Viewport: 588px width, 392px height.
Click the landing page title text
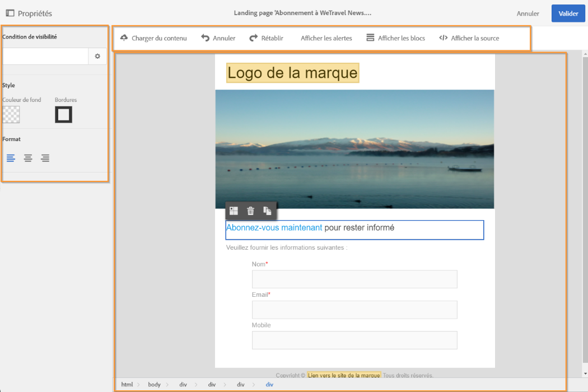point(302,13)
